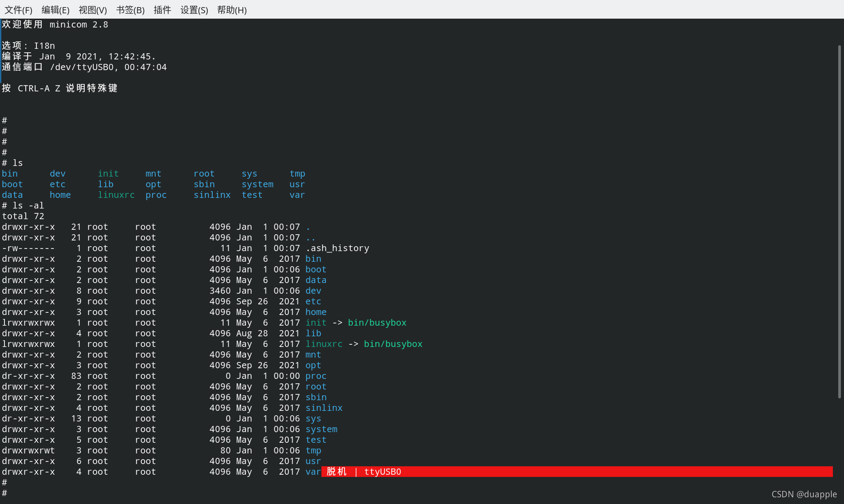The image size is (844, 504).
Task: Click 'lib' in the ls -al listing
Action: (x=313, y=333)
